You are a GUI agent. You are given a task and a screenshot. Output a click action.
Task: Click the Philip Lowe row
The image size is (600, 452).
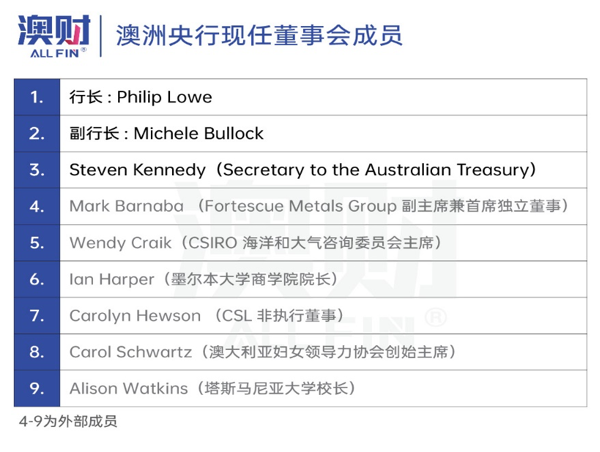(323, 97)
